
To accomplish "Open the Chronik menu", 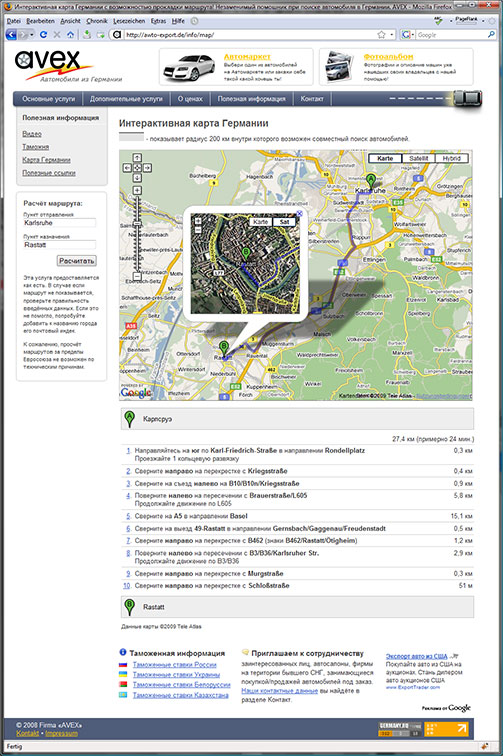I will click(x=97, y=21).
